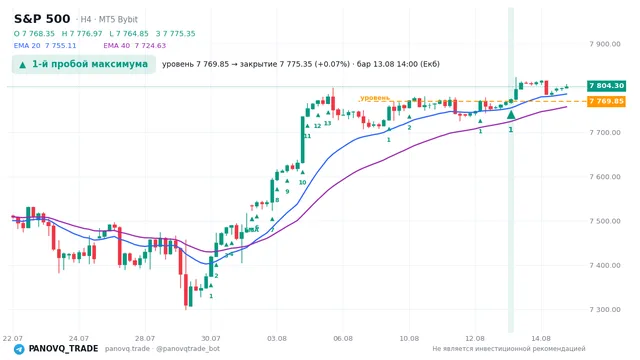Click the count marker number 11
This screenshot has height=360, width=640.
point(307,136)
